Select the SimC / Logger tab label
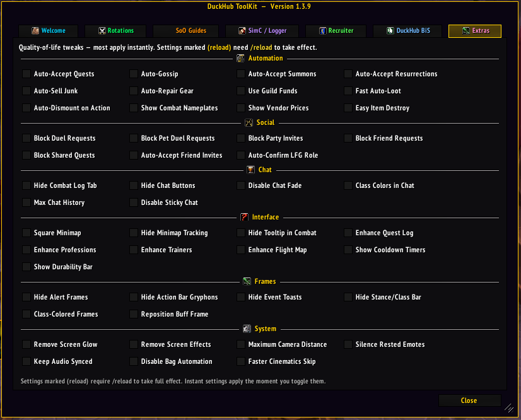 click(267, 31)
